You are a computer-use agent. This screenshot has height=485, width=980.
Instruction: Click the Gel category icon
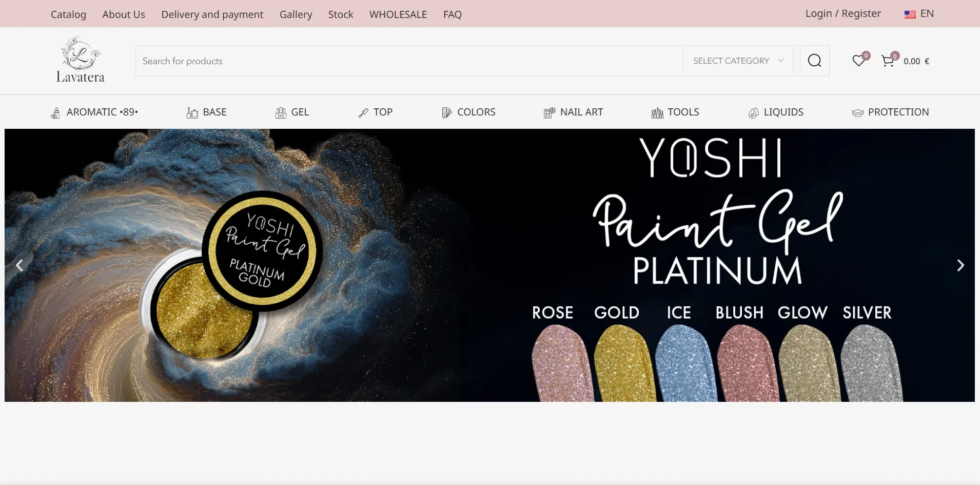pos(281,112)
